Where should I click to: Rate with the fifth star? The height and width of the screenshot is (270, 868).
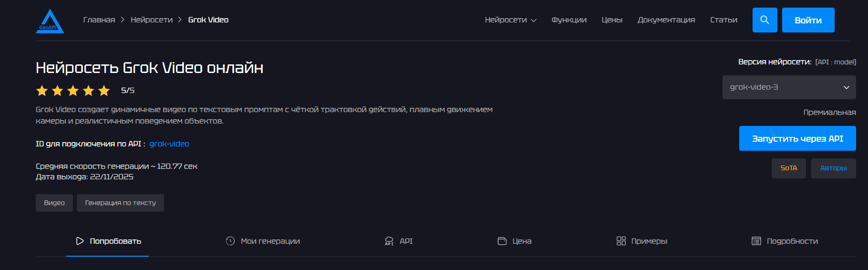(104, 91)
